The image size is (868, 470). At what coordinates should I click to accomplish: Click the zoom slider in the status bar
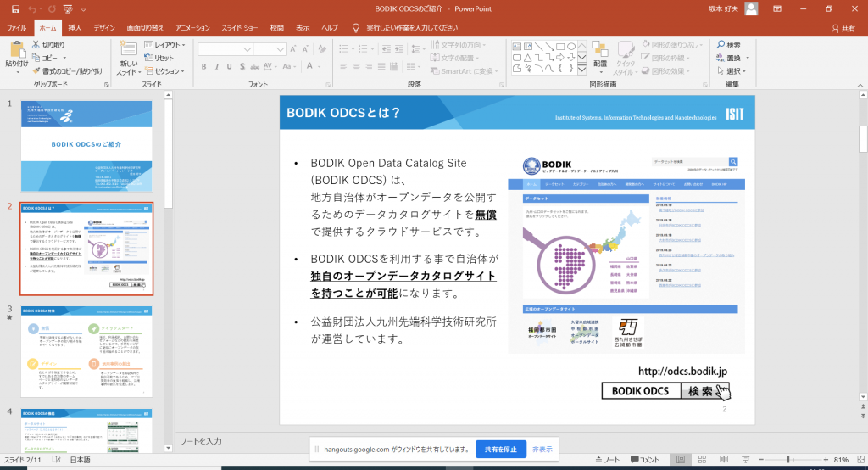point(789,460)
